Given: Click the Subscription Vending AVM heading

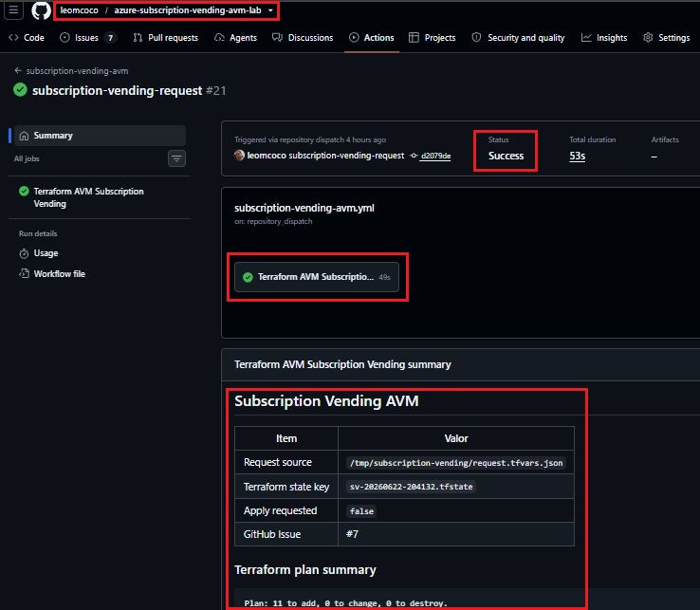Looking at the screenshot, I should (327, 401).
